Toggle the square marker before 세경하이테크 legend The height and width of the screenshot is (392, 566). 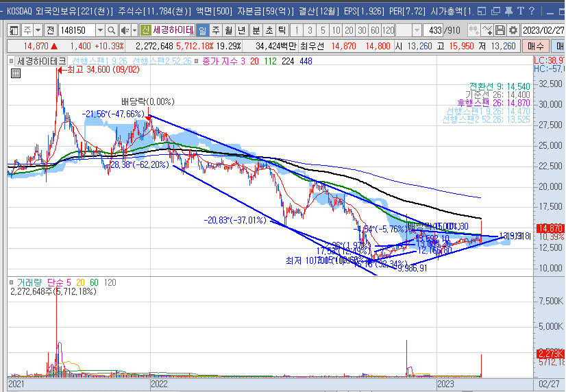point(12,61)
